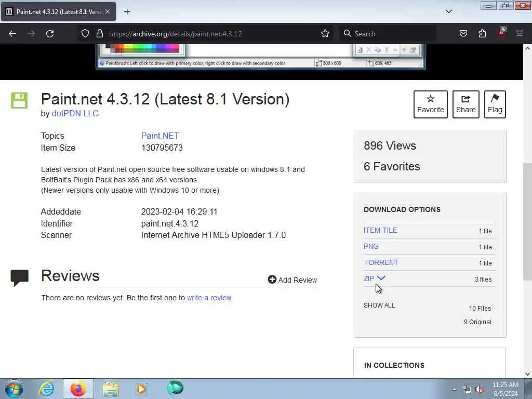Click the Item Size value 130795673

click(162, 148)
